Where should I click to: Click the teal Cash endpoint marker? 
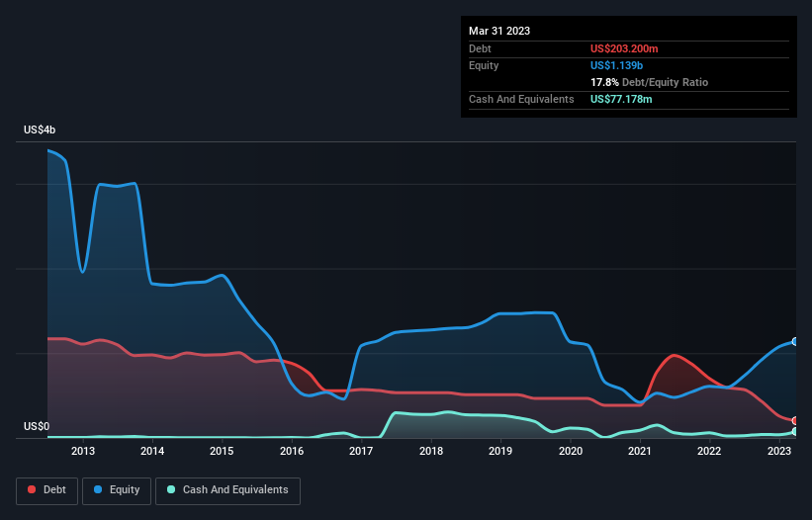click(795, 432)
